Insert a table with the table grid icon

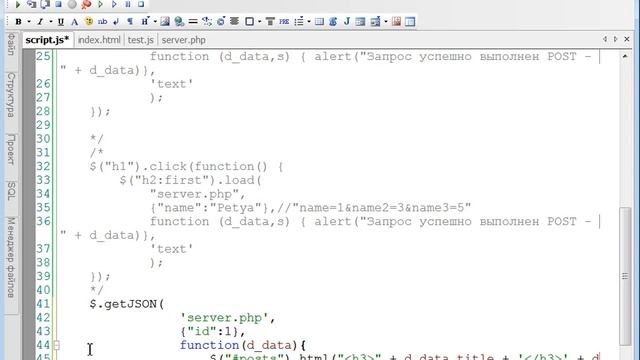(319, 21)
